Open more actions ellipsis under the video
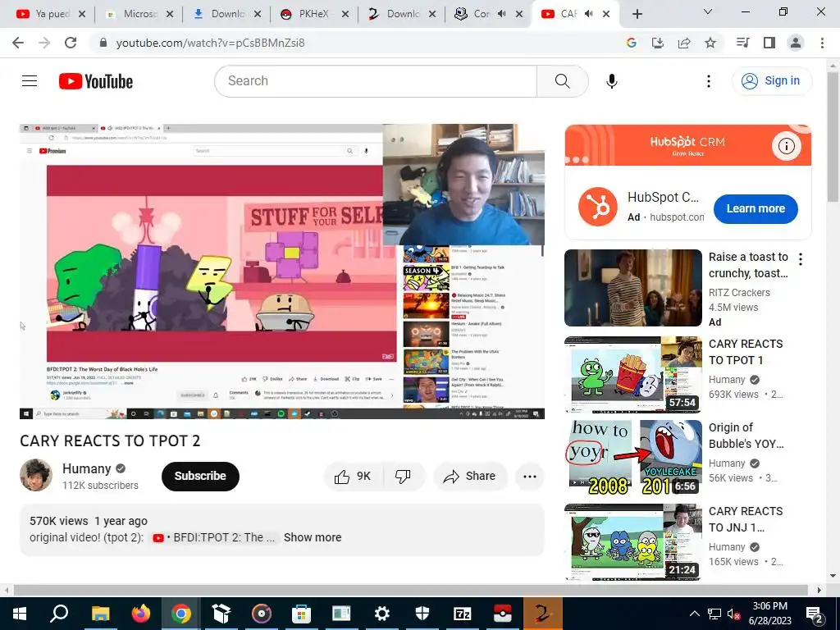The width and height of the screenshot is (840, 630). 530,477
